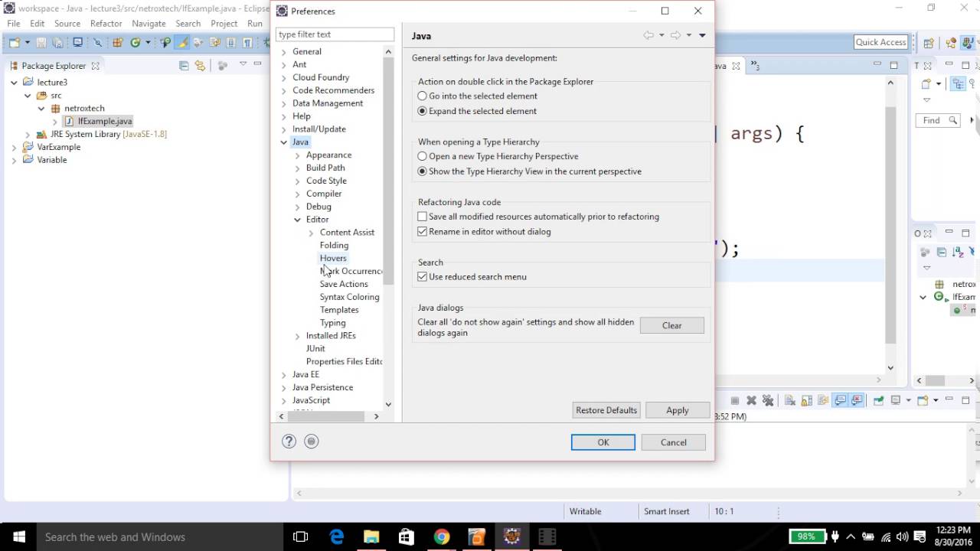Image resolution: width=980 pixels, height=551 pixels.
Task: Open File Explorer from the taskbar
Action: coord(371,536)
